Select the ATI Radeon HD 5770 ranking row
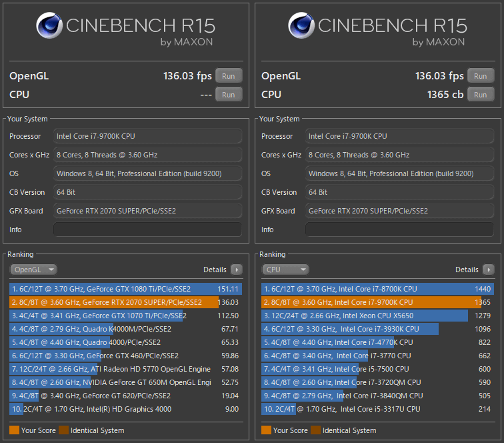The width and height of the screenshot is (504, 443). (x=126, y=369)
